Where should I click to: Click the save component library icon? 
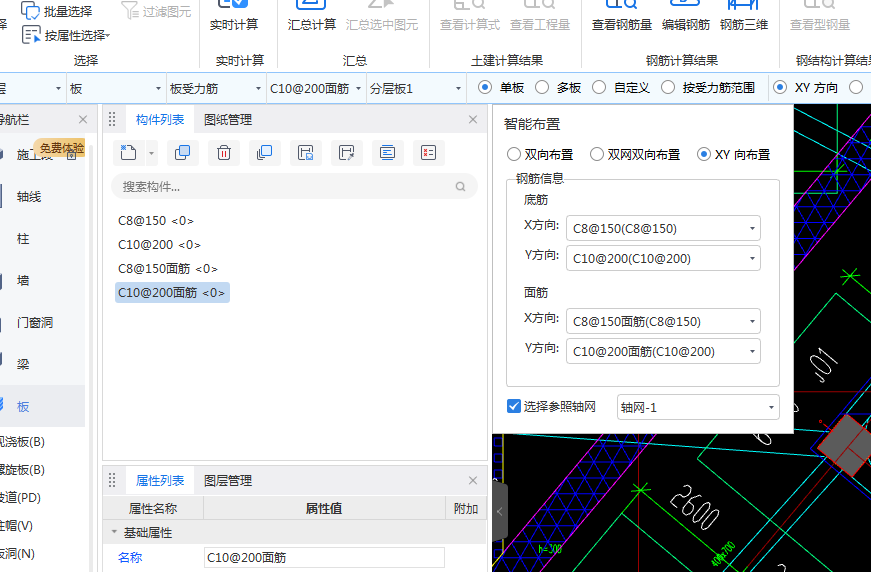click(x=306, y=153)
